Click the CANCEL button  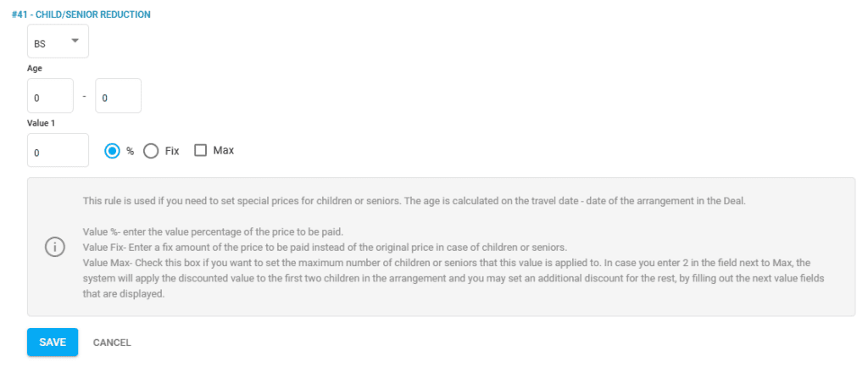[112, 342]
